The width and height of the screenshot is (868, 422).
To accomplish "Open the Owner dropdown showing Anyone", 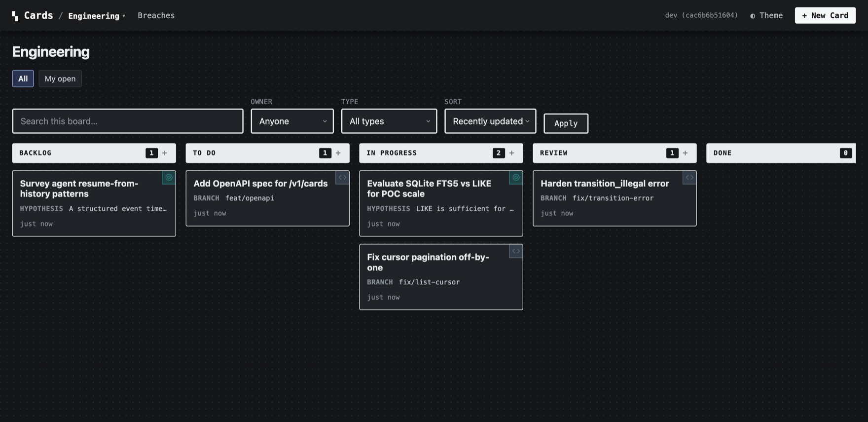I will (292, 121).
